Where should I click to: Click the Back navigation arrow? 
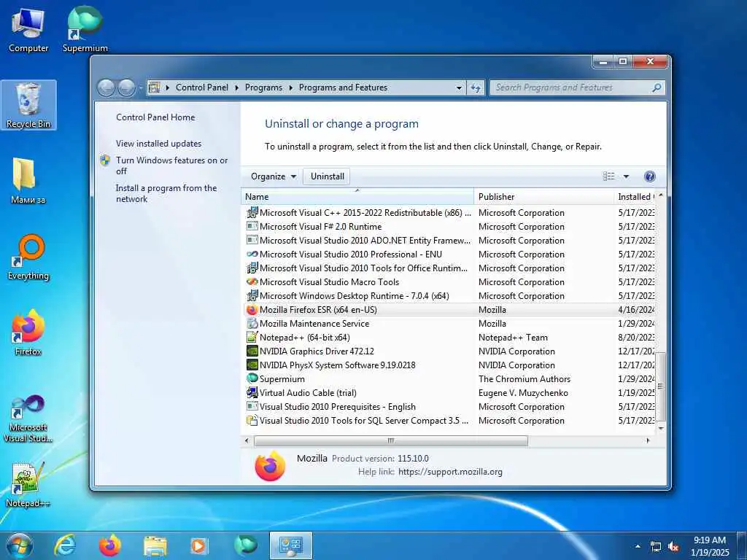[x=106, y=87]
